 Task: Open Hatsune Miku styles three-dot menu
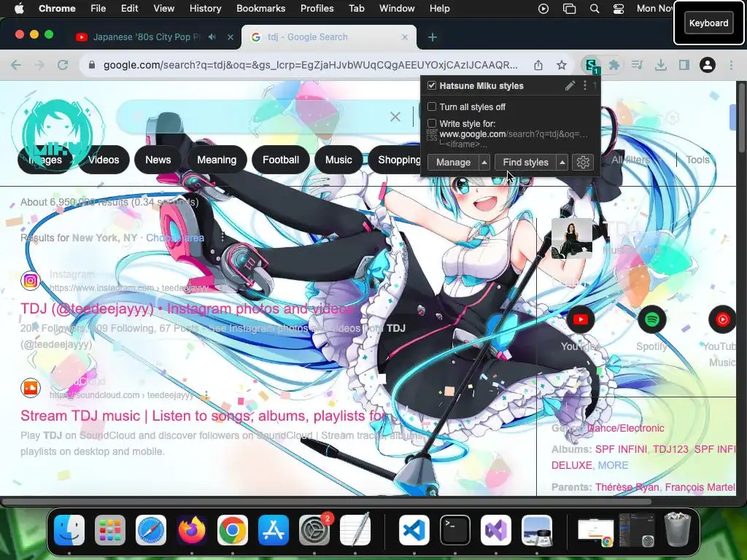585,85
